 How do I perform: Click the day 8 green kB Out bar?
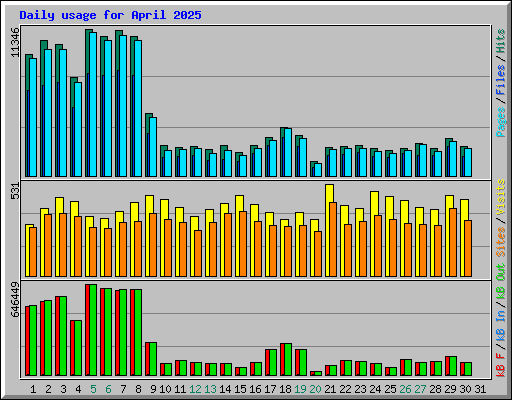point(138,333)
